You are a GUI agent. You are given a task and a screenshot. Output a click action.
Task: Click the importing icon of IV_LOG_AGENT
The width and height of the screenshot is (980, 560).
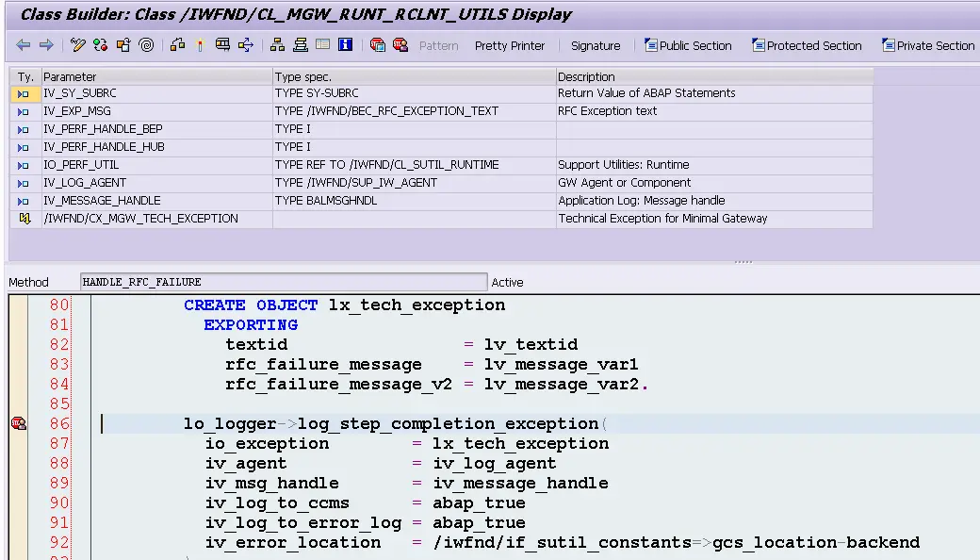tap(24, 183)
